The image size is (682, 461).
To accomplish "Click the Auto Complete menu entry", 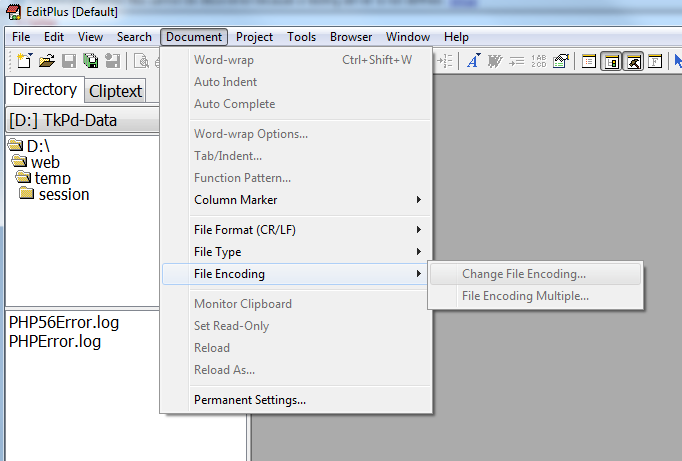I will 296,104.
